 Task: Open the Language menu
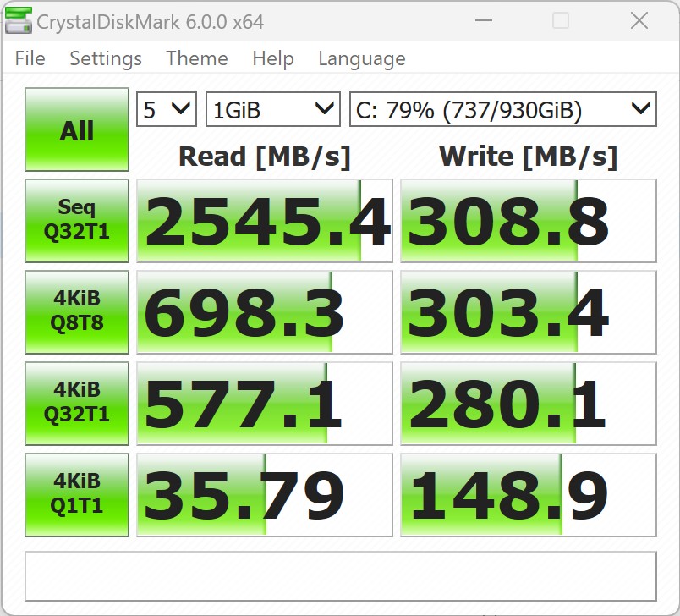(x=362, y=58)
